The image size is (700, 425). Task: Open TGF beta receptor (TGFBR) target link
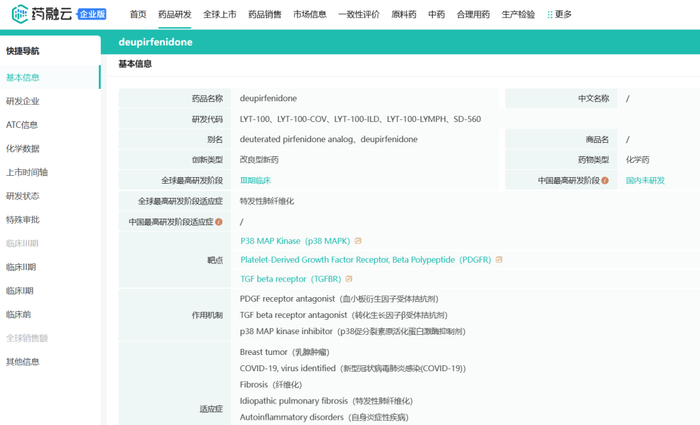(x=291, y=279)
